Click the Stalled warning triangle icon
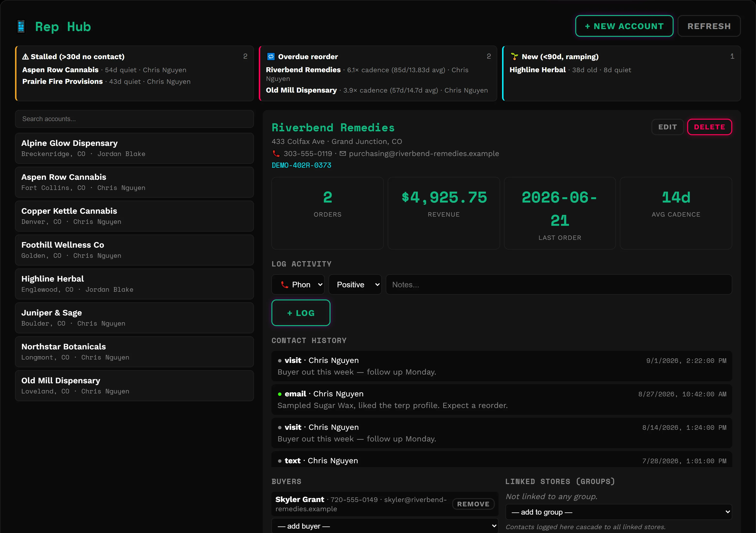756x533 pixels. pos(25,57)
